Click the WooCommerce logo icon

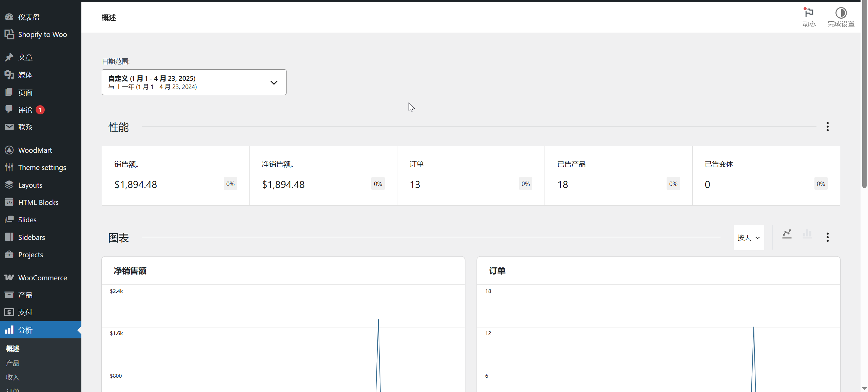pyautogui.click(x=9, y=278)
